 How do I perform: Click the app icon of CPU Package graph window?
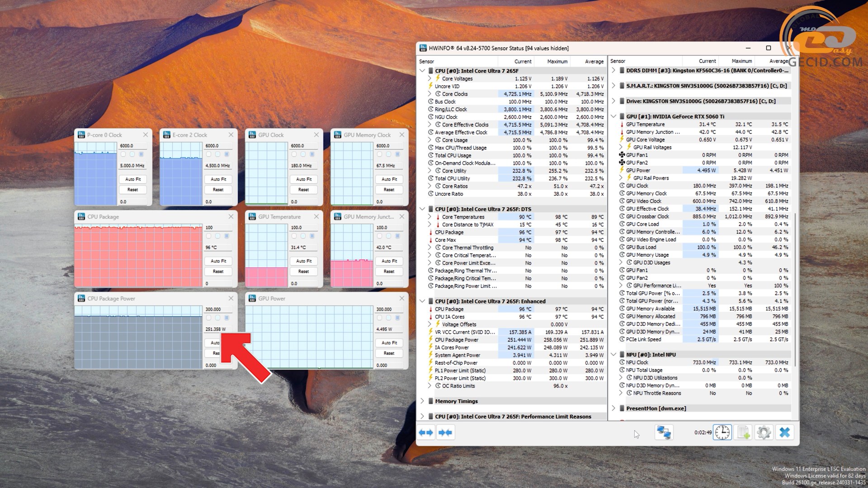pyautogui.click(x=81, y=216)
